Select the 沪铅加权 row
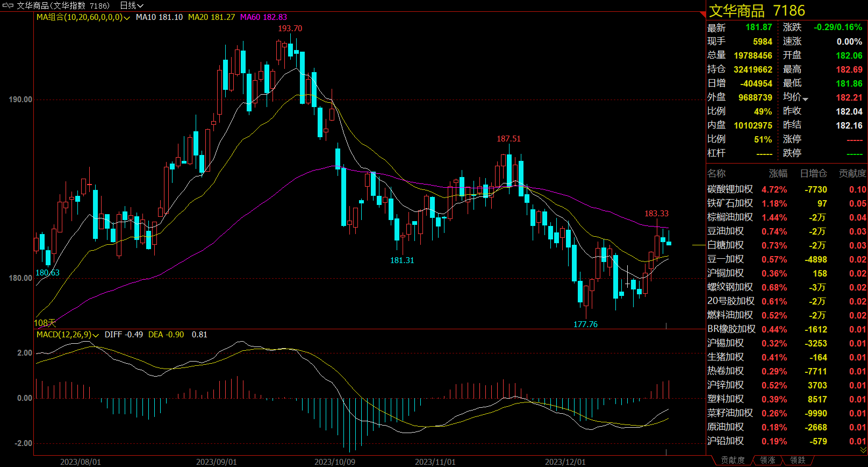The height and width of the screenshot is (467, 868). (786, 441)
